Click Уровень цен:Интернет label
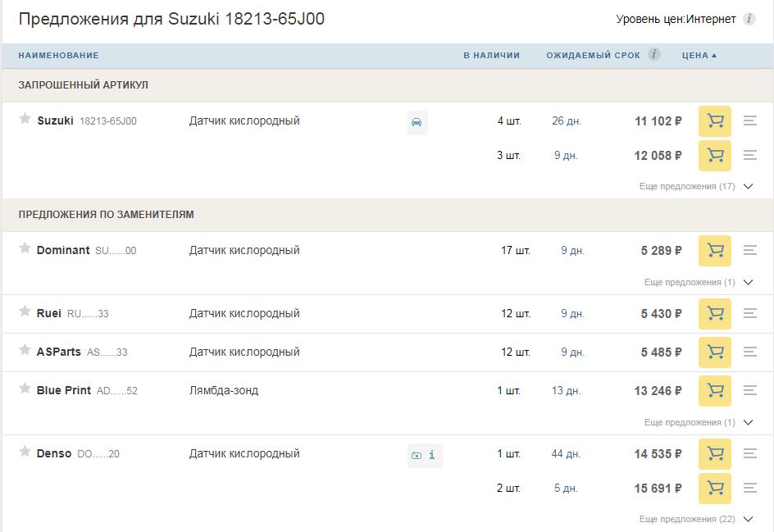This screenshot has height=532, width=774. pos(676,19)
